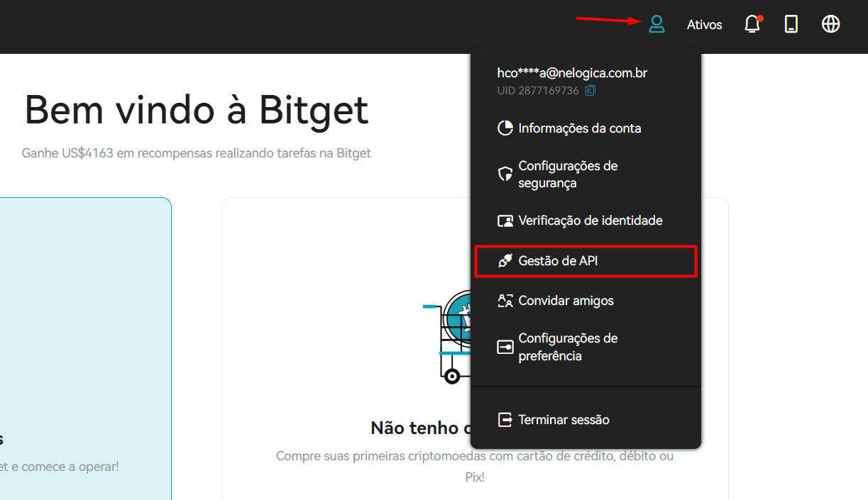Click the shield security settings icon
868x500 pixels.
[505, 174]
